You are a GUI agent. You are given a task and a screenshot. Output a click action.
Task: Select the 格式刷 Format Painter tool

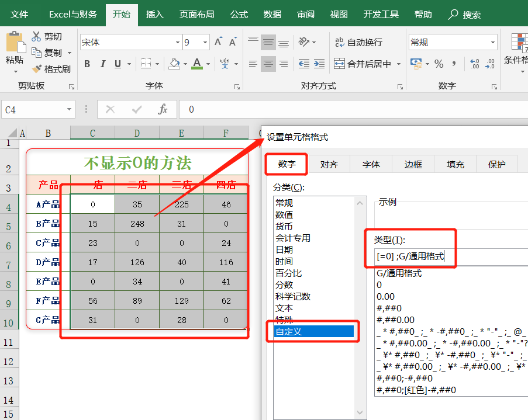pyautogui.click(x=51, y=67)
